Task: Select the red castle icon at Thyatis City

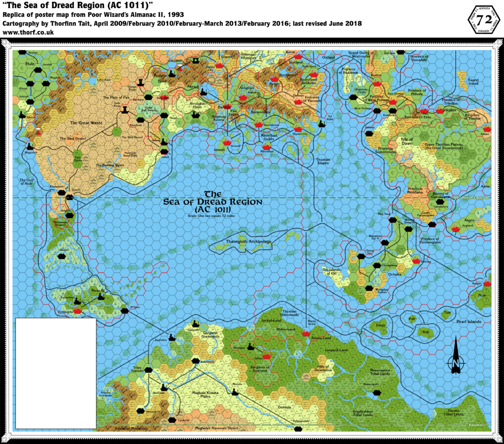Action: tap(298, 128)
